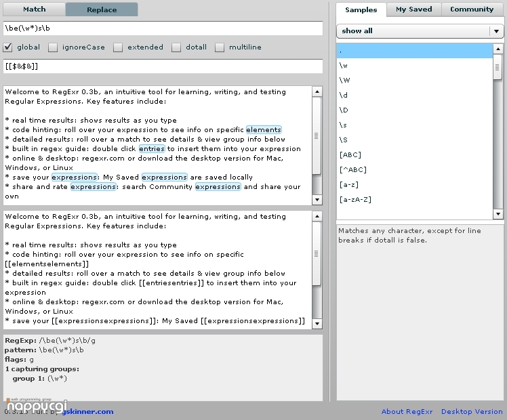Click scroll down arrow in samples list
The image size is (507, 420).
click(x=498, y=213)
